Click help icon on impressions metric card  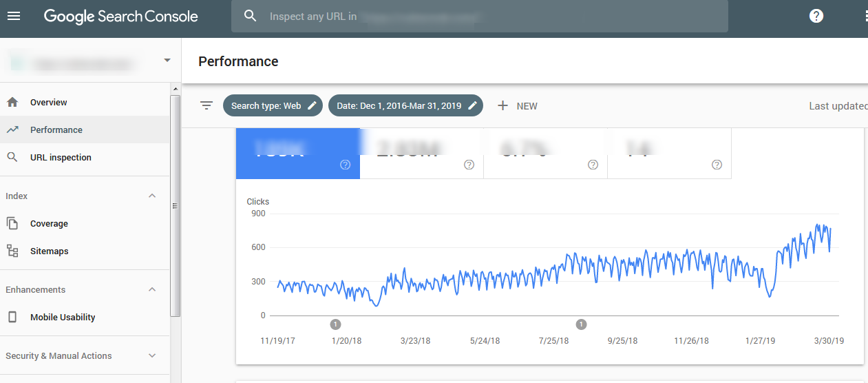coord(469,165)
